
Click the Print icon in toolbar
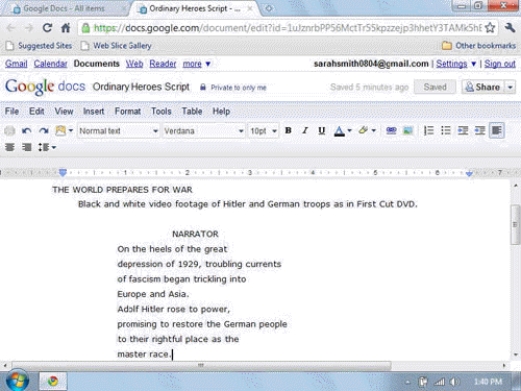[10, 131]
